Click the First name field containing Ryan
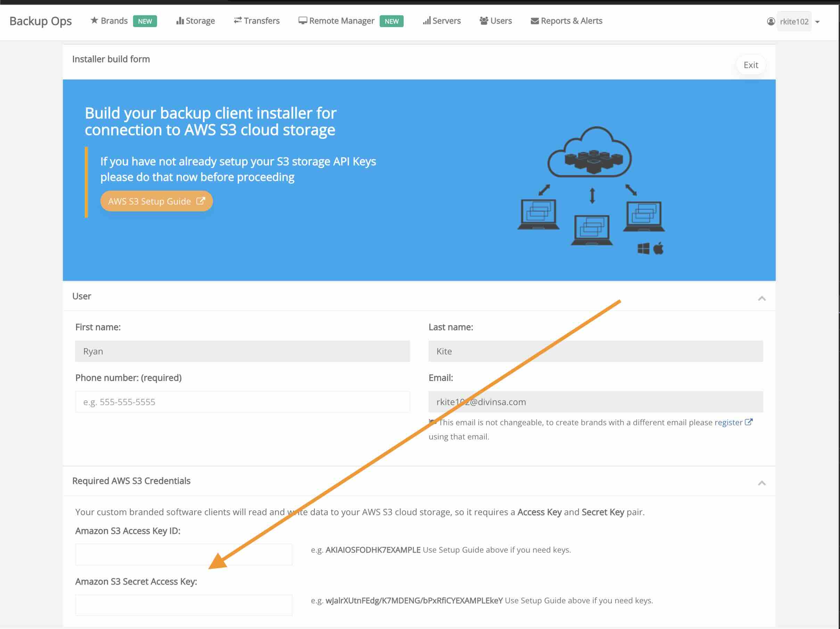 242,351
